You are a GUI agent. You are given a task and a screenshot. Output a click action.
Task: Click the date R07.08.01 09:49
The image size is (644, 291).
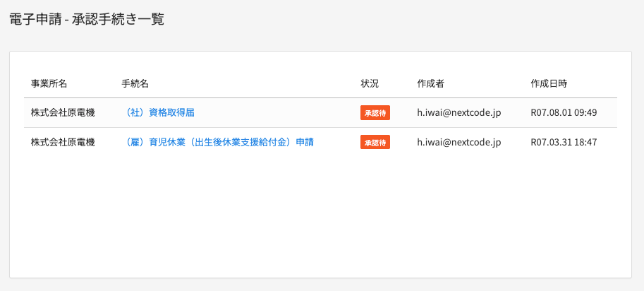point(564,112)
